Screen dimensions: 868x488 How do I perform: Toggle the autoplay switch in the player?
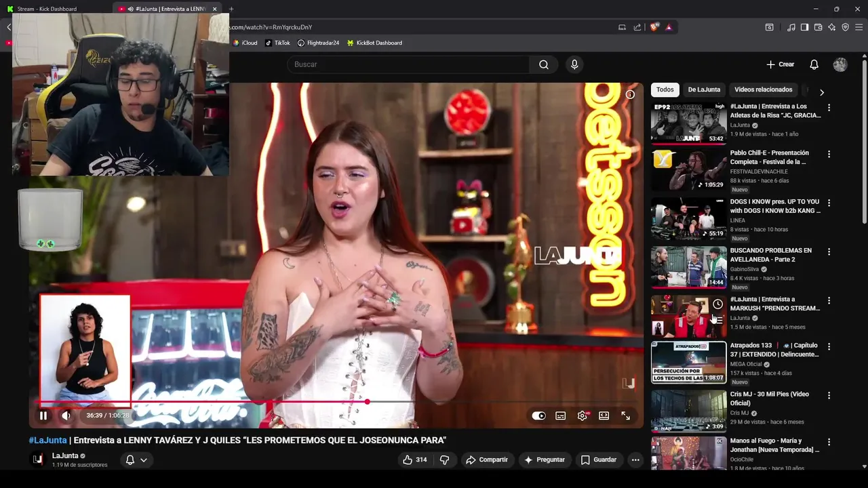coord(538,415)
